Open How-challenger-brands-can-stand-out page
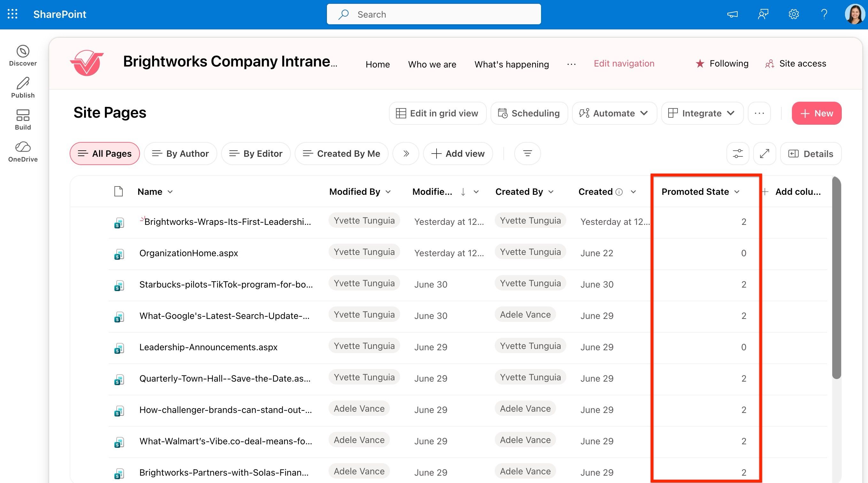 coord(225,410)
